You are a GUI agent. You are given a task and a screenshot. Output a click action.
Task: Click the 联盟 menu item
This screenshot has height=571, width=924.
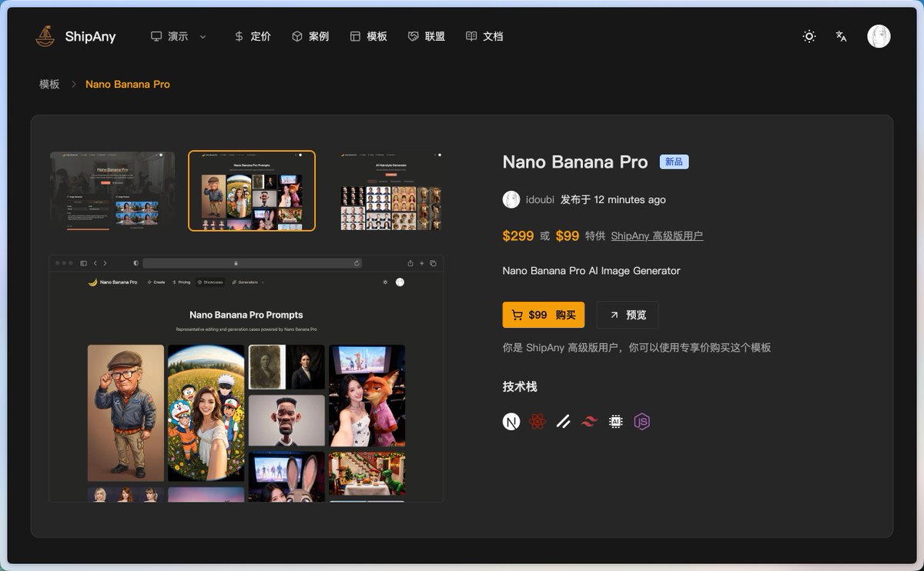coord(427,35)
